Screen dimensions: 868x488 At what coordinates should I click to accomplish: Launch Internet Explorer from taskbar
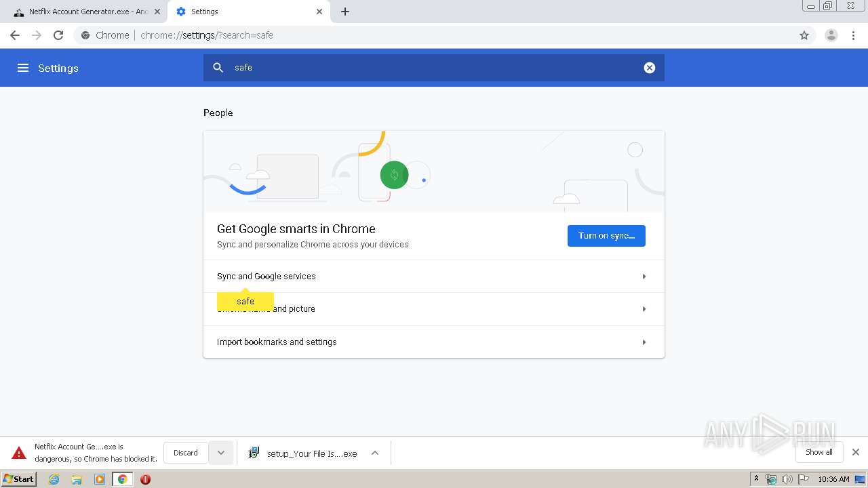coord(54,479)
